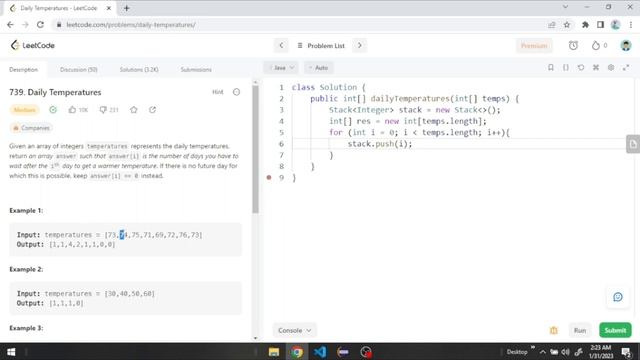Open the timer alarm clock icon
Image resolution: width=640 pixels, height=360 pixels.
(573, 46)
